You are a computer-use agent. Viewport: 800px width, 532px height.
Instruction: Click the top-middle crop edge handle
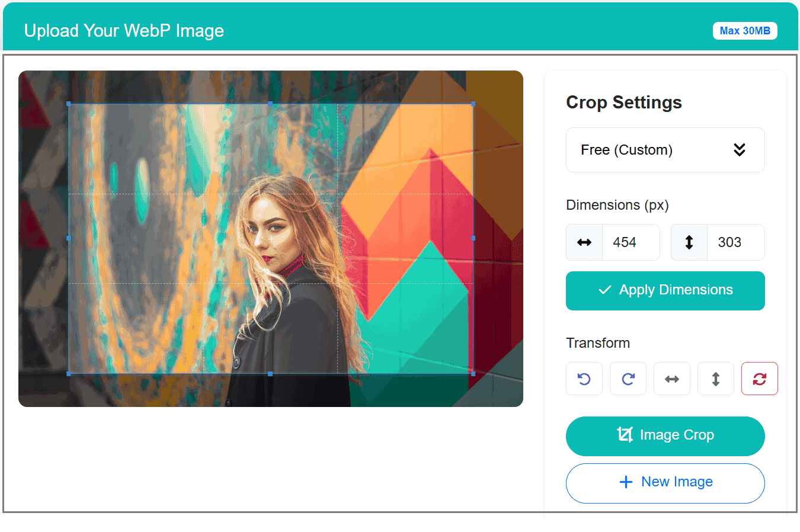271,104
